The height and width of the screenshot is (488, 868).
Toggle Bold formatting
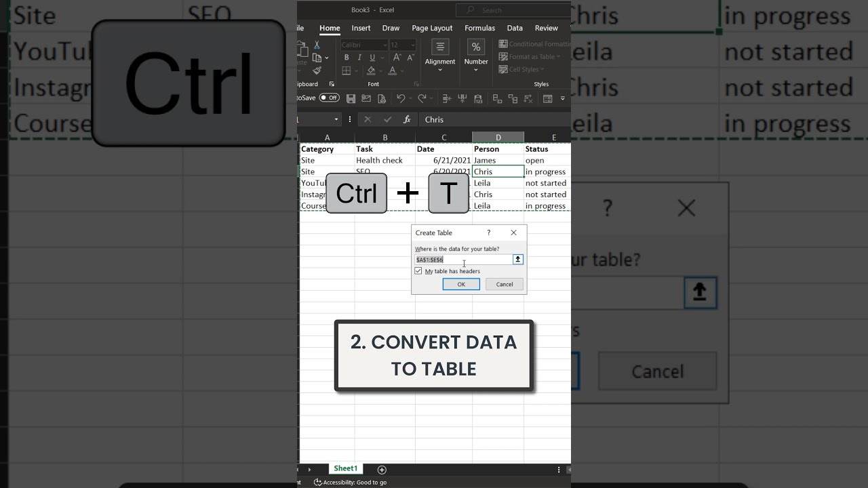346,58
